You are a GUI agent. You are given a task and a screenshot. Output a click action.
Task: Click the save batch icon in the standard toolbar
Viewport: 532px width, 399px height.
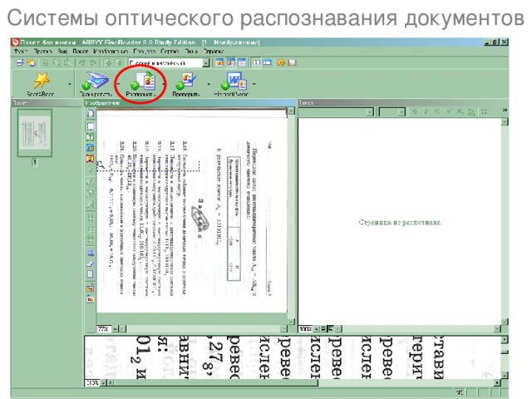pos(20,63)
